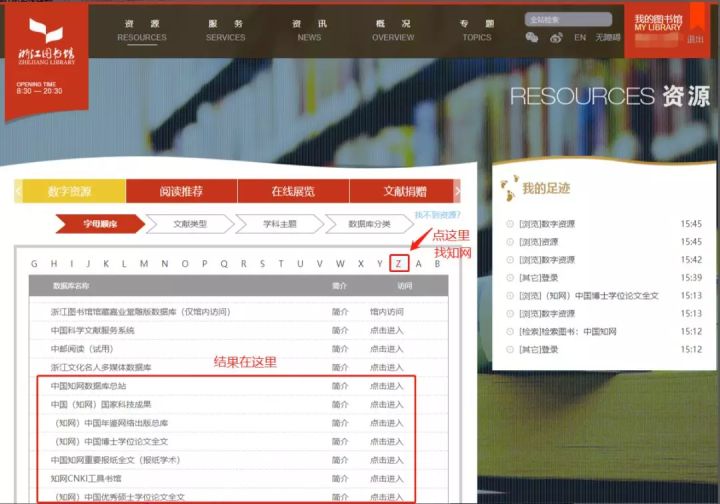This screenshot has height=504, width=720.
Task: Click the 退出 logout link
Action: pyautogui.click(x=695, y=39)
